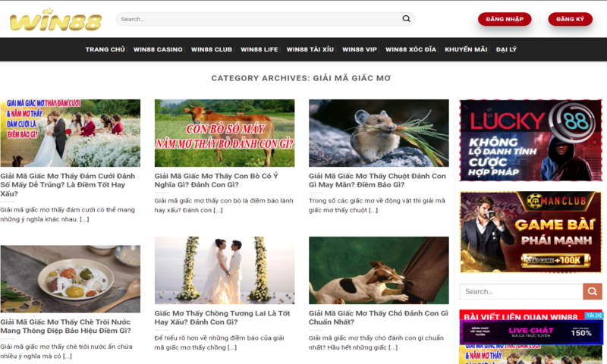This screenshot has width=607, height=364.
Task: Open the WIN88 TÀI XỈU menu item
Action: pos(310,49)
